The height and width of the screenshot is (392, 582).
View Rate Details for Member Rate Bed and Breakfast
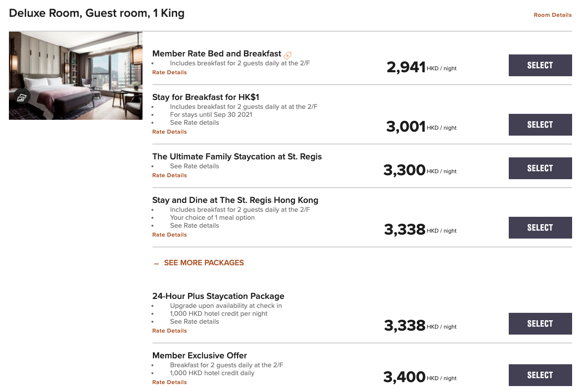click(169, 72)
